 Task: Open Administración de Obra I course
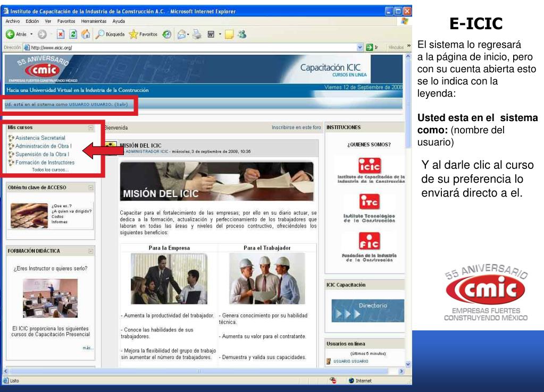pos(44,146)
